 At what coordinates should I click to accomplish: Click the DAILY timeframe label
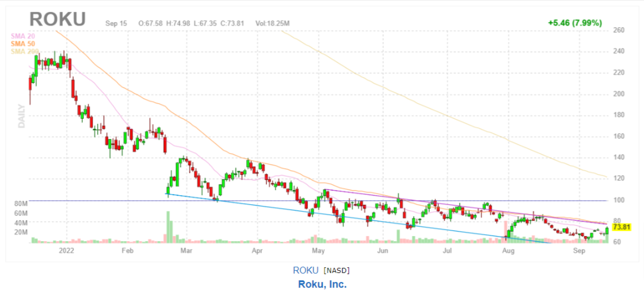(22, 116)
